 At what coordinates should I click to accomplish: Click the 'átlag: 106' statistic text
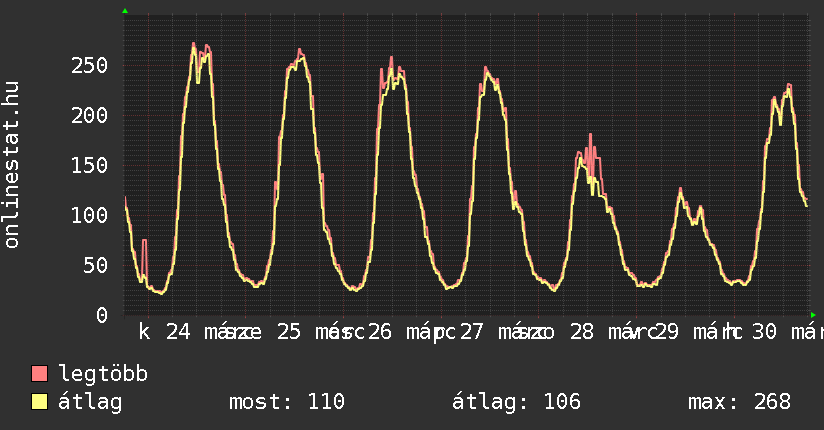tap(516, 402)
